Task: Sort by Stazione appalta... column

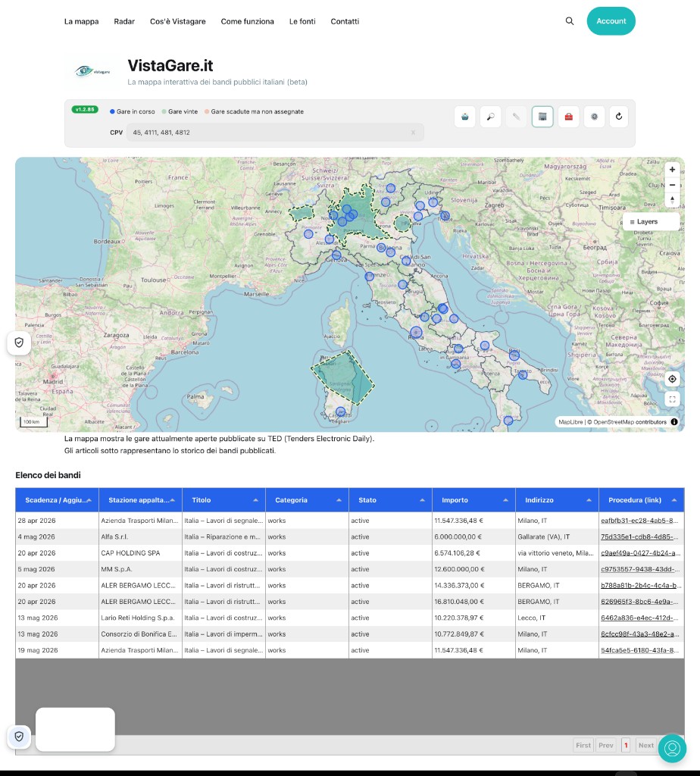Action: coord(140,500)
